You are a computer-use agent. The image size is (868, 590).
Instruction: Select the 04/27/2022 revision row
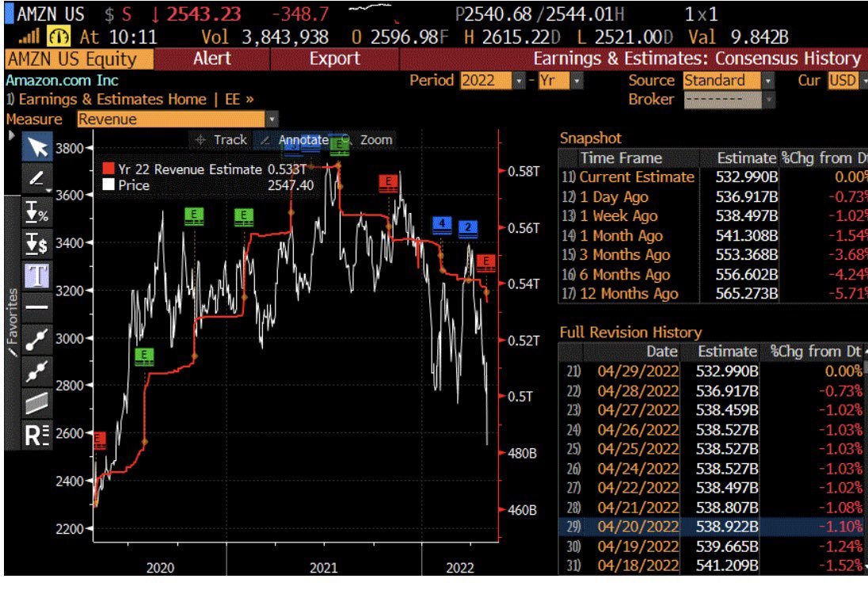[x=710, y=409]
